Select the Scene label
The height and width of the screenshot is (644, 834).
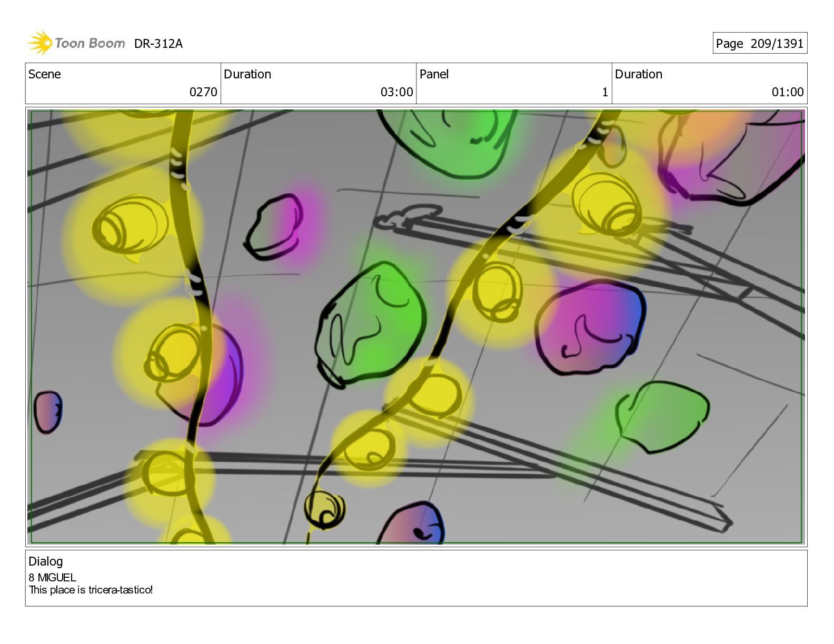pyautogui.click(x=45, y=74)
